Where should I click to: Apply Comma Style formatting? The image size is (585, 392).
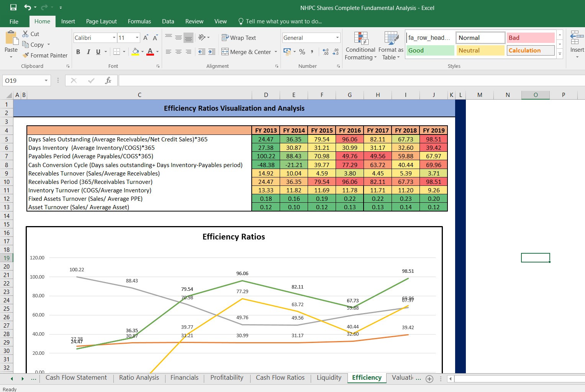pyautogui.click(x=312, y=52)
